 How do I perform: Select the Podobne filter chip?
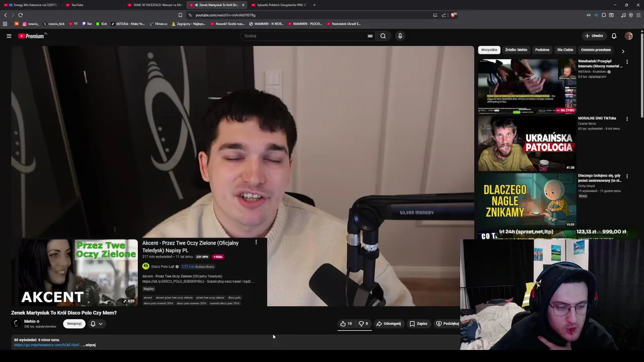[x=542, y=50]
